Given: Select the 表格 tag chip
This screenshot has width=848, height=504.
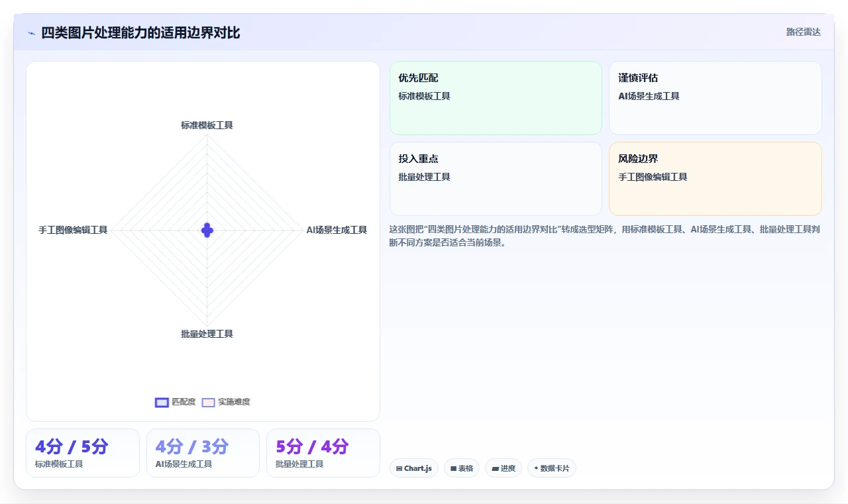Looking at the screenshot, I should [x=462, y=468].
